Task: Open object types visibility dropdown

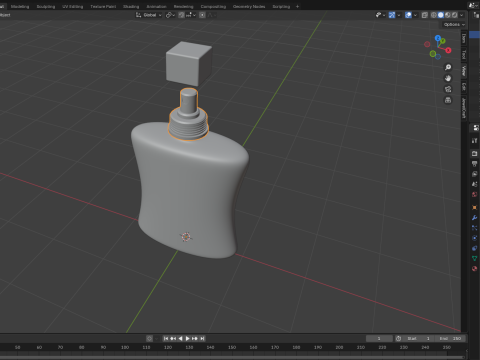Action: point(380,15)
